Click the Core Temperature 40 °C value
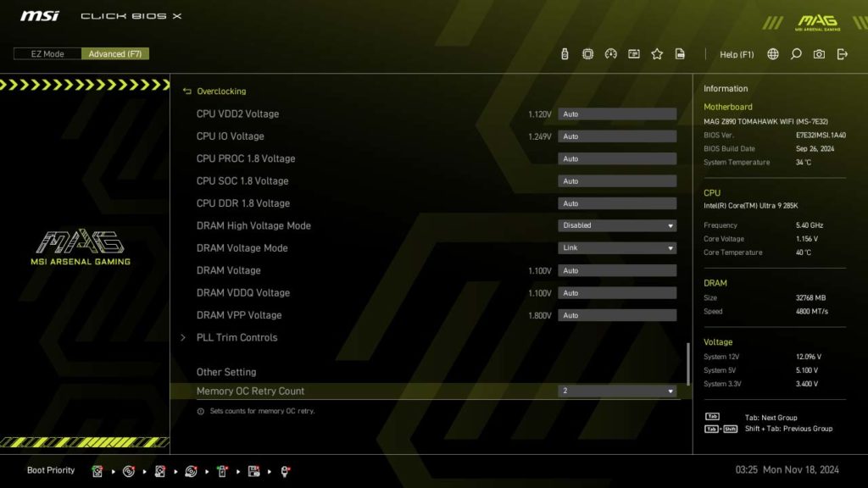The width and height of the screenshot is (868, 488). [x=804, y=252]
